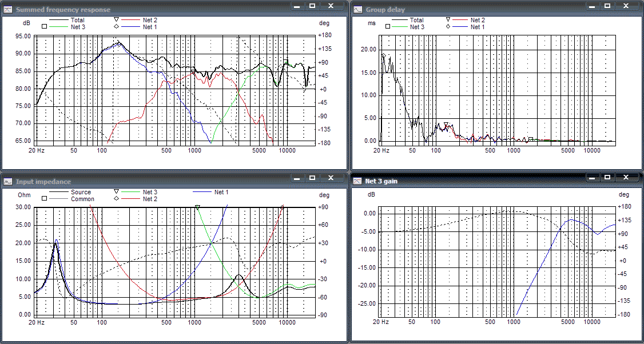Open the Net 3 gain window icon menu
This screenshot has width=644, height=344.
pyautogui.click(x=358, y=181)
